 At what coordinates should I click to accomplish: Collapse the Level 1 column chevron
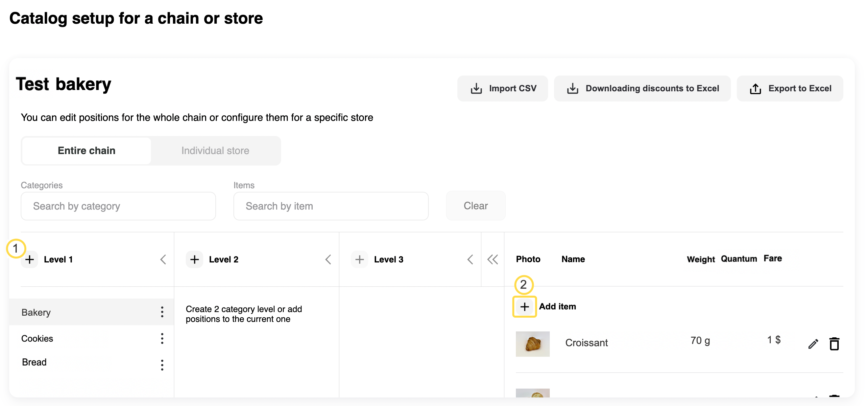(163, 259)
